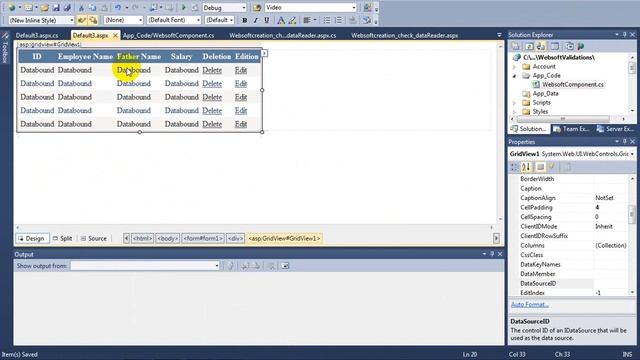Switch to Websoftcreation_ch...dataReader.aspx.cs tab
The width and height of the screenshot is (640, 360).
282,36
